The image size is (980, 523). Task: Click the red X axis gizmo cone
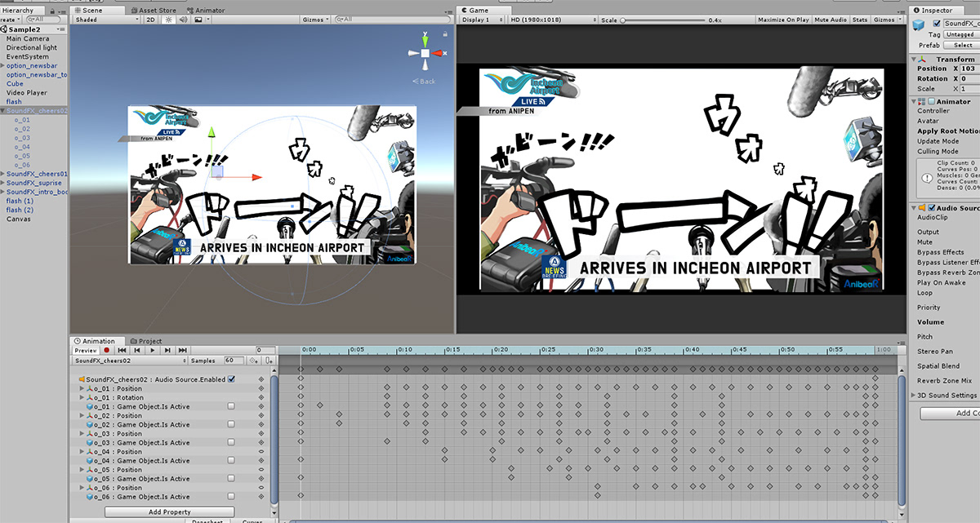point(437,53)
